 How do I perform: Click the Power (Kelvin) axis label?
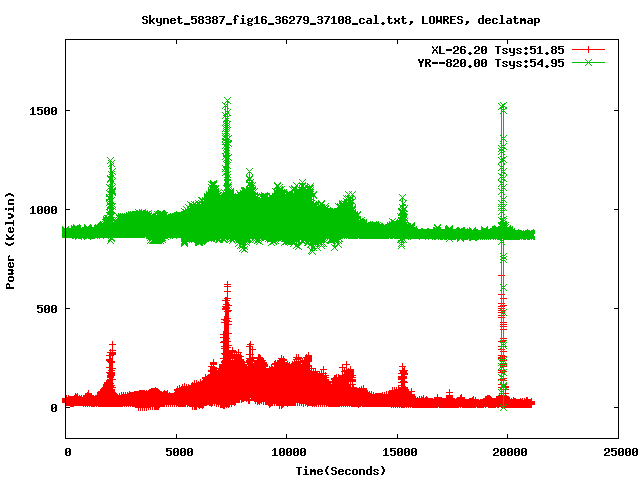[10, 241]
